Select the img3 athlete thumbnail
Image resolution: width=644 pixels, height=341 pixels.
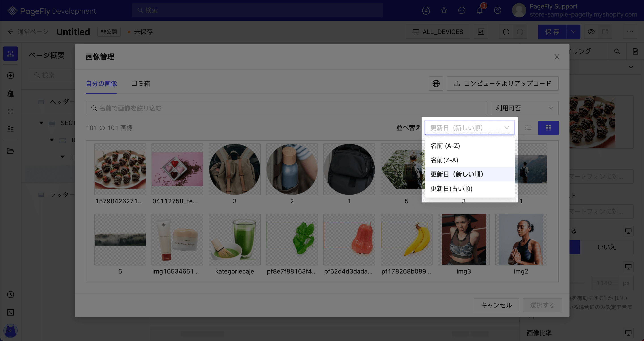point(464,239)
